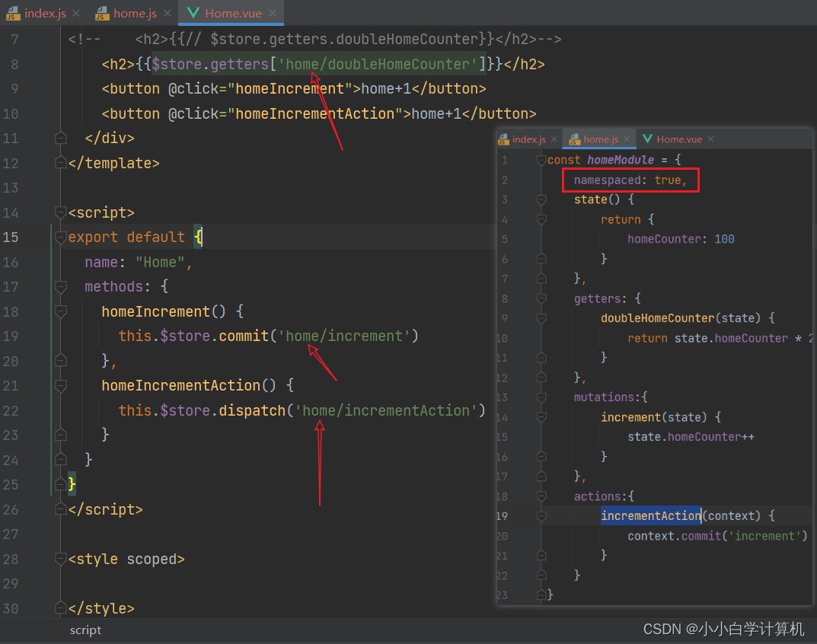The width and height of the screenshot is (817, 644).
Task: Click homeIncrementAction in second button tag
Action: (314, 113)
